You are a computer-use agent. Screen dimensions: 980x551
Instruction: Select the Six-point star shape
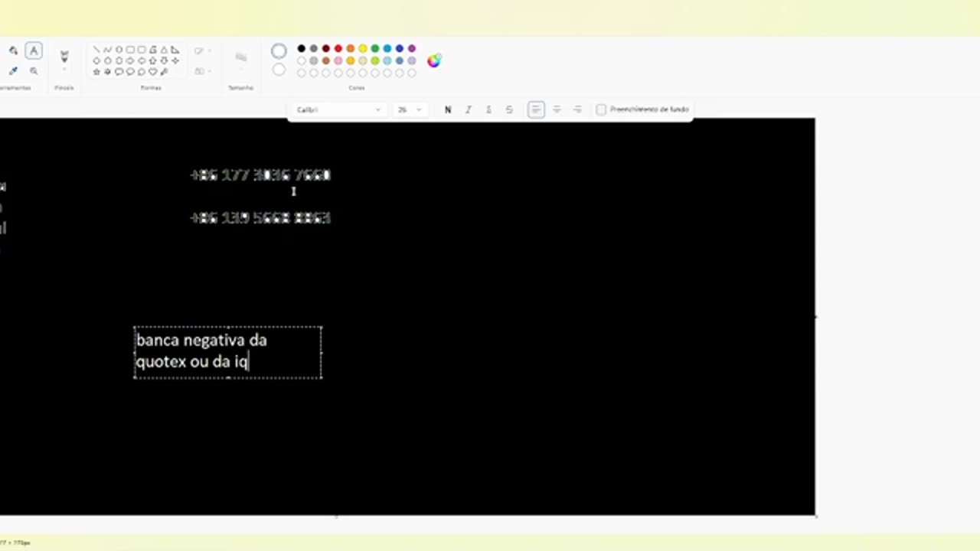pyautogui.click(x=107, y=72)
